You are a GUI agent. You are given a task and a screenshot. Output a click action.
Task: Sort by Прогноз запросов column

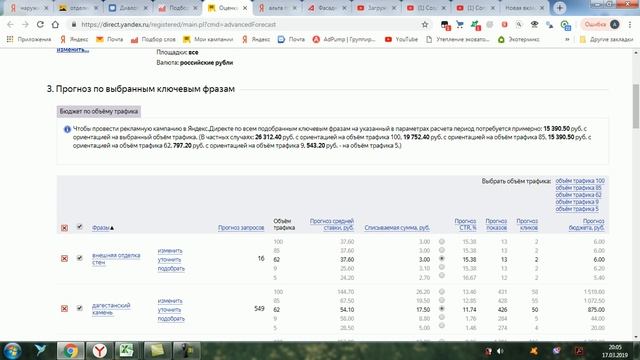point(241,227)
